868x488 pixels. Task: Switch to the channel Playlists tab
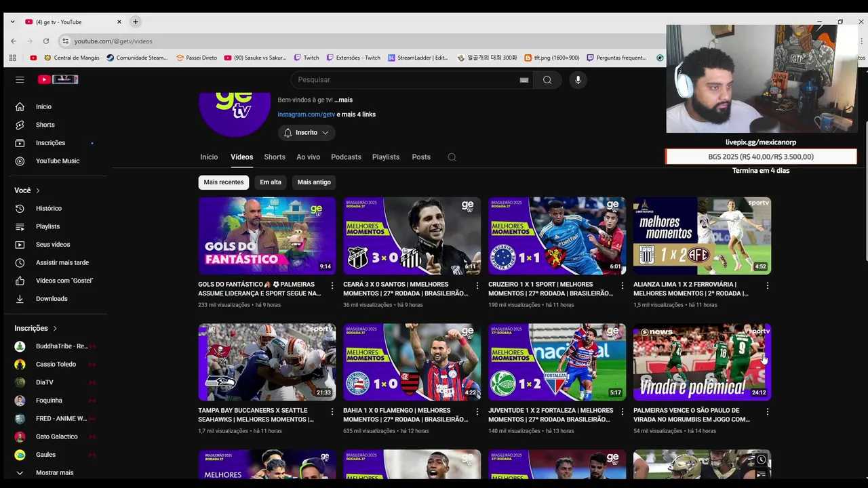[386, 157]
